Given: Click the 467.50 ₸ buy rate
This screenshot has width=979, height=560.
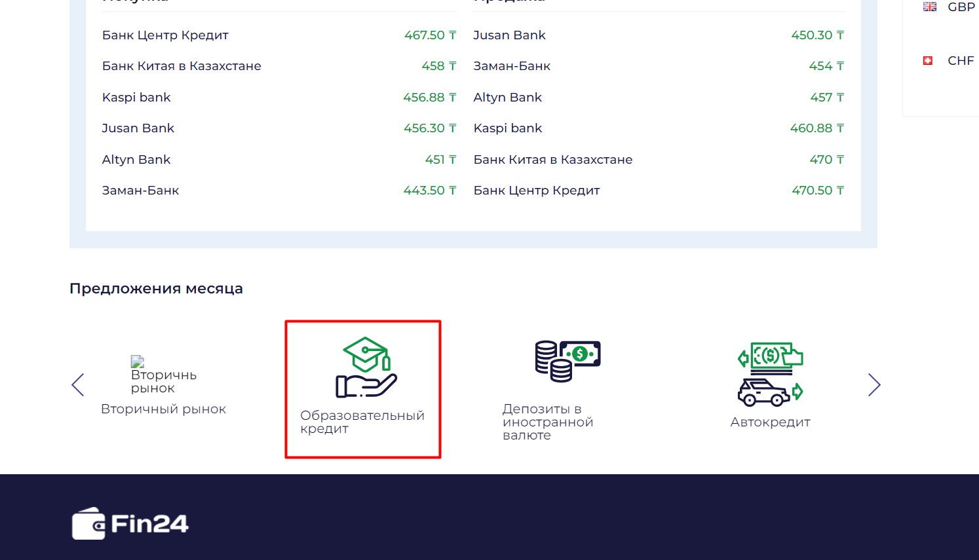Looking at the screenshot, I should click(x=431, y=35).
